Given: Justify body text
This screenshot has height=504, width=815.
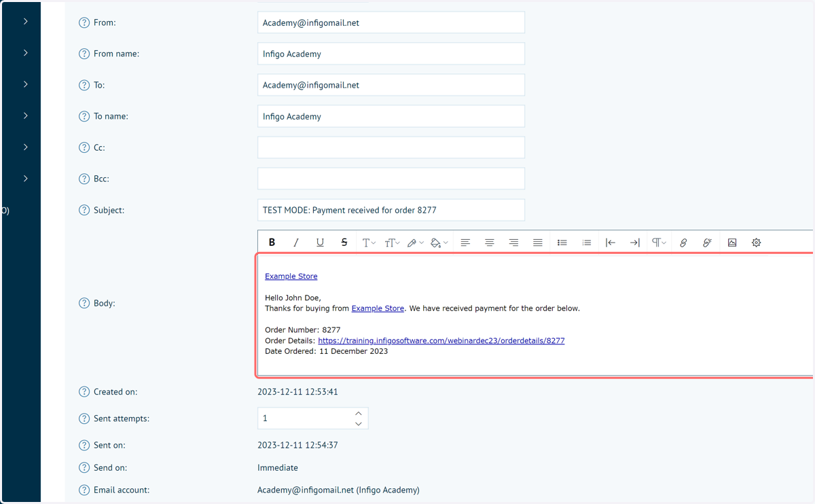Looking at the screenshot, I should 538,242.
